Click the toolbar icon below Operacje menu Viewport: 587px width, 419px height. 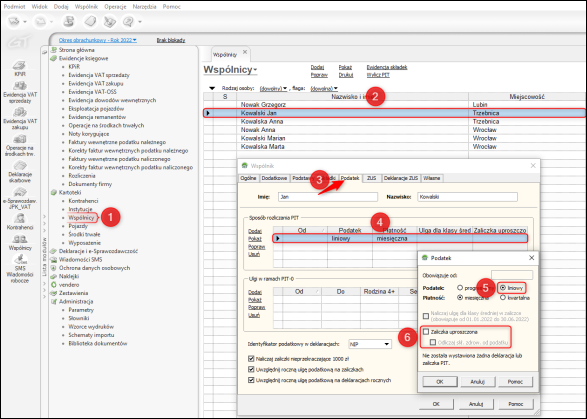tap(110, 21)
